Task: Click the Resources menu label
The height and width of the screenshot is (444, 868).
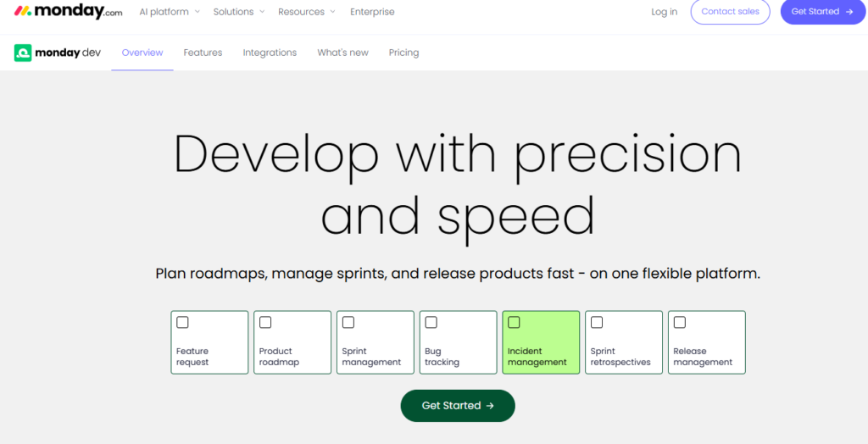Action: (302, 12)
